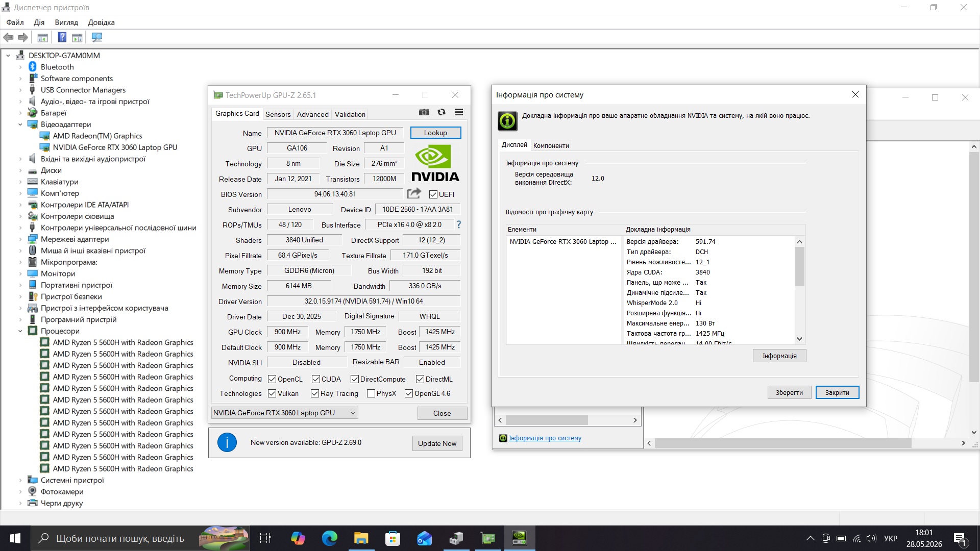Open the Вигляд menu
The height and width of the screenshot is (551, 980).
point(66,22)
